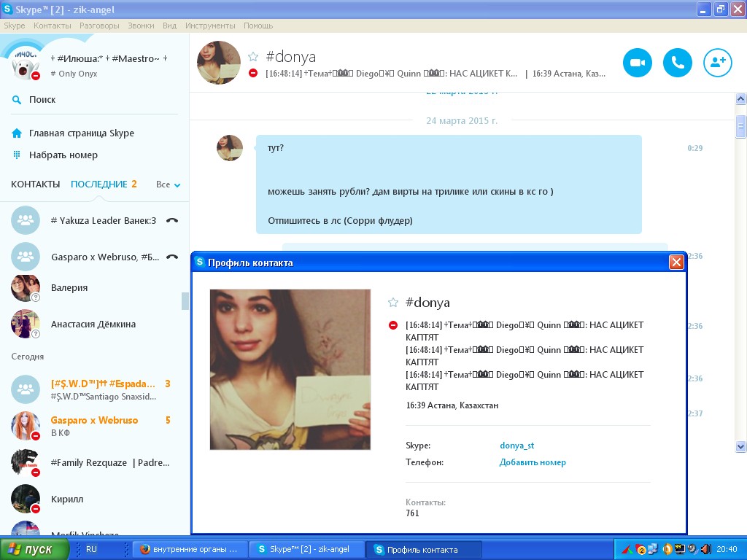Open the 'Инструменты' menu
Viewport: 747px width, 560px height.
coord(210,26)
